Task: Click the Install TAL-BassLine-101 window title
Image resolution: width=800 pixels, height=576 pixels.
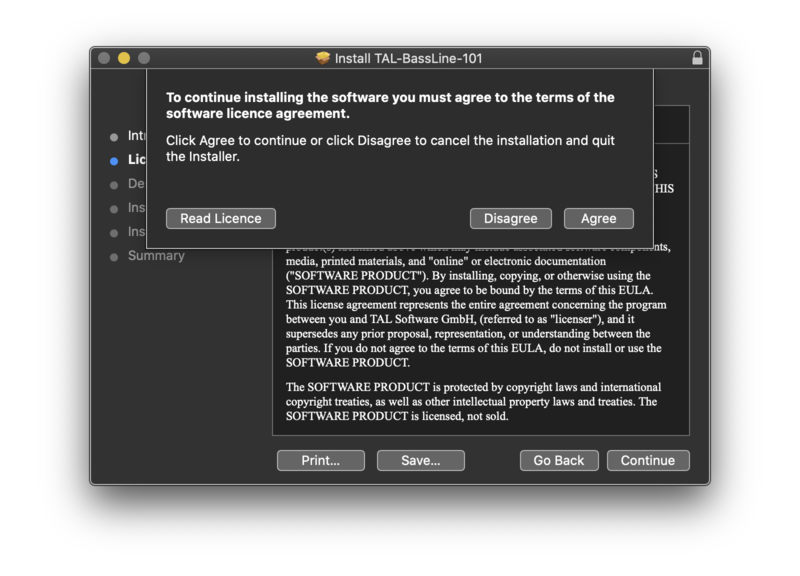Action: 408,58
